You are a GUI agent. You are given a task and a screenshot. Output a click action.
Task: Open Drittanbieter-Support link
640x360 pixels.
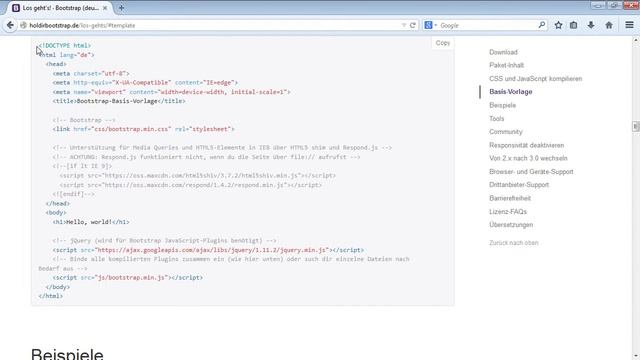(519, 185)
